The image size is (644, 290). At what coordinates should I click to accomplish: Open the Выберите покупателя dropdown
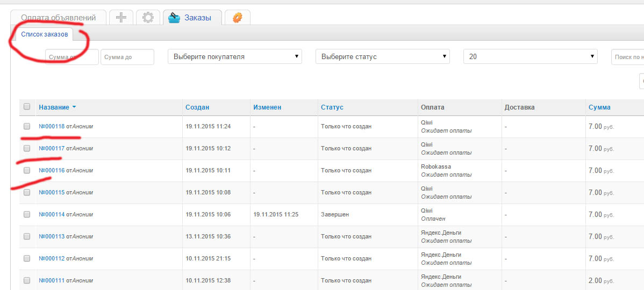235,56
